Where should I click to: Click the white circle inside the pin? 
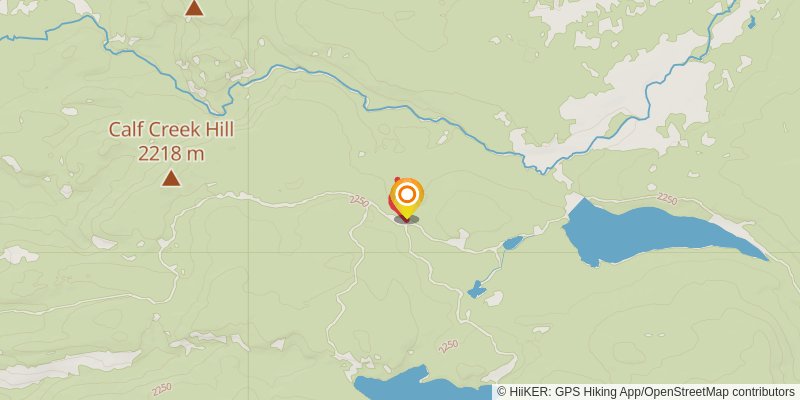pyautogui.click(x=407, y=194)
